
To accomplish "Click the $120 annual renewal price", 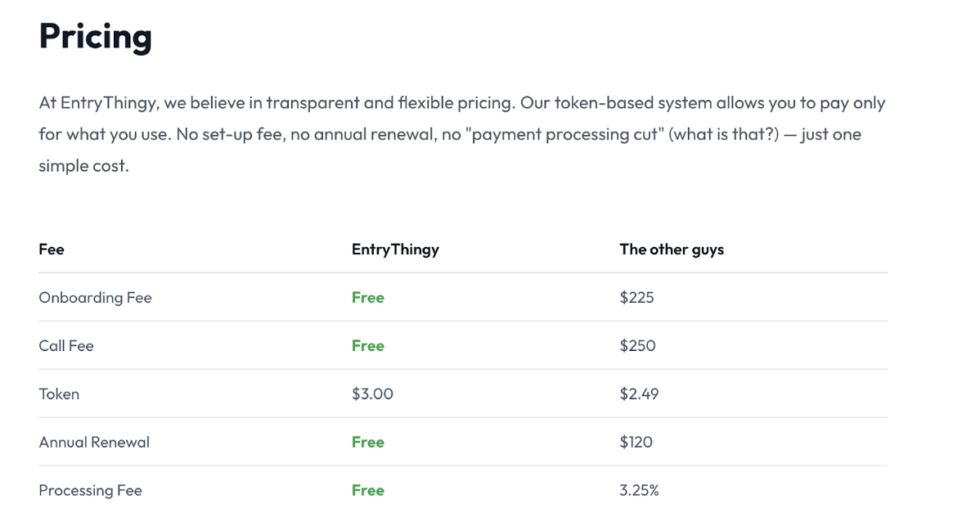I will point(636,443).
